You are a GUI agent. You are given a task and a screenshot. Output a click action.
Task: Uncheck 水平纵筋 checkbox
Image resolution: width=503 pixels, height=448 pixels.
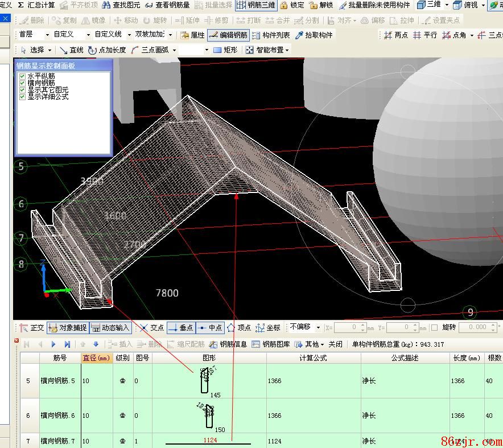click(22, 76)
